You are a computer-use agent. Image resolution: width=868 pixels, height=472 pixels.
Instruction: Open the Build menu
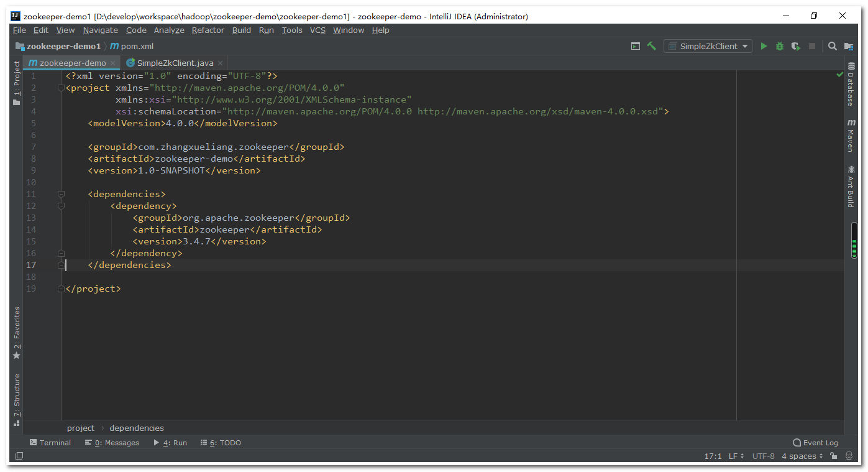point(242,30)
